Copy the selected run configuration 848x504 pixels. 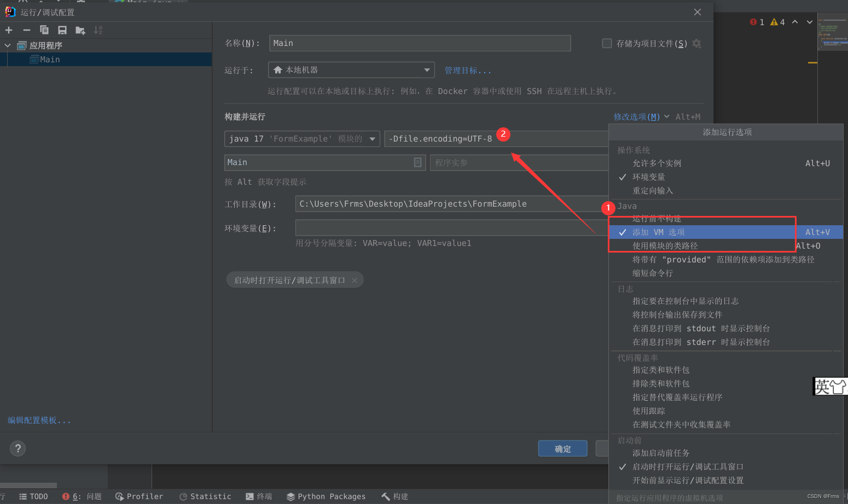click(44, 30)
